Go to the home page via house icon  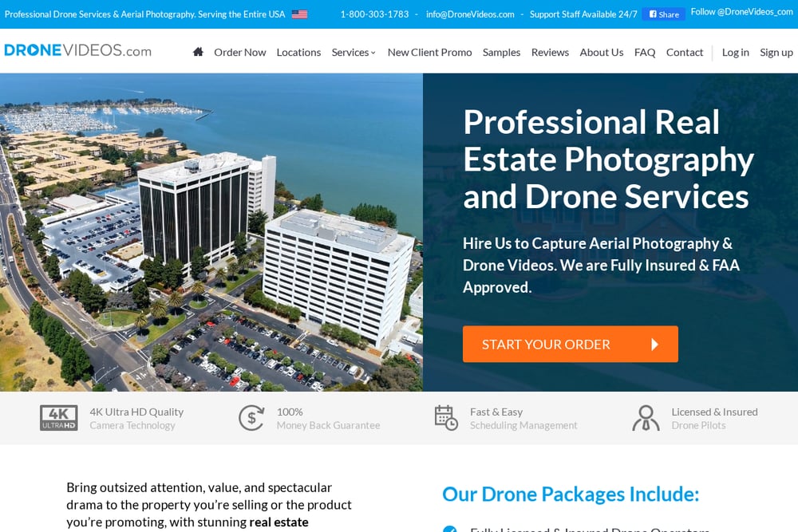tap(198, 51)
